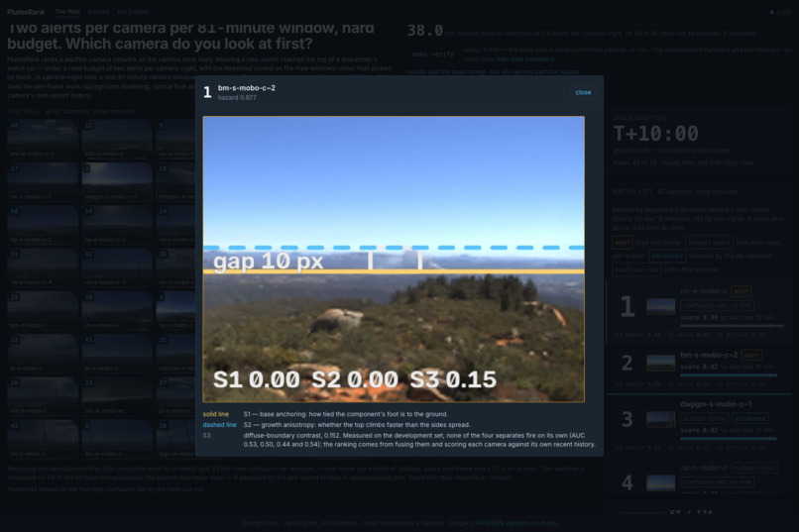Image resolution: width=799 pixels, height=532 pixels.
Task: Click the 38.0 median detection figure
Action: pos(425,31)
